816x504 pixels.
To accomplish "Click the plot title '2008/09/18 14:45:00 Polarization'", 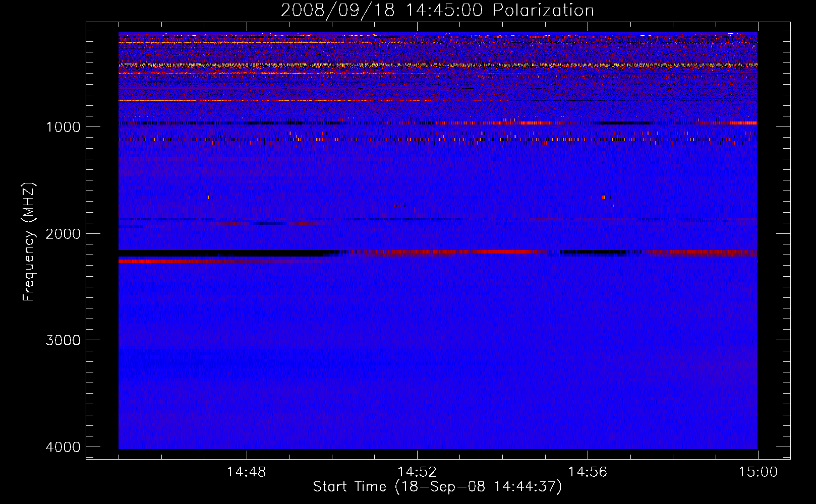I will [437, 11].
